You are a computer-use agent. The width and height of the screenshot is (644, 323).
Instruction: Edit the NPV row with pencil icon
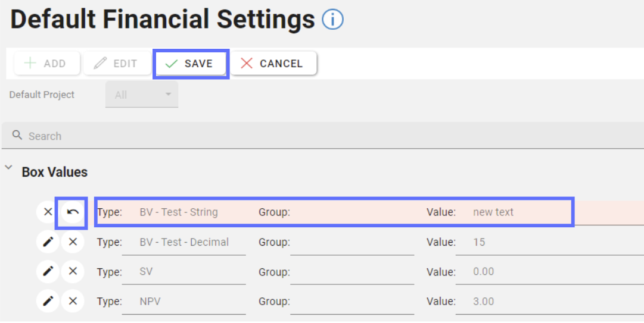(x=48, y=302)
